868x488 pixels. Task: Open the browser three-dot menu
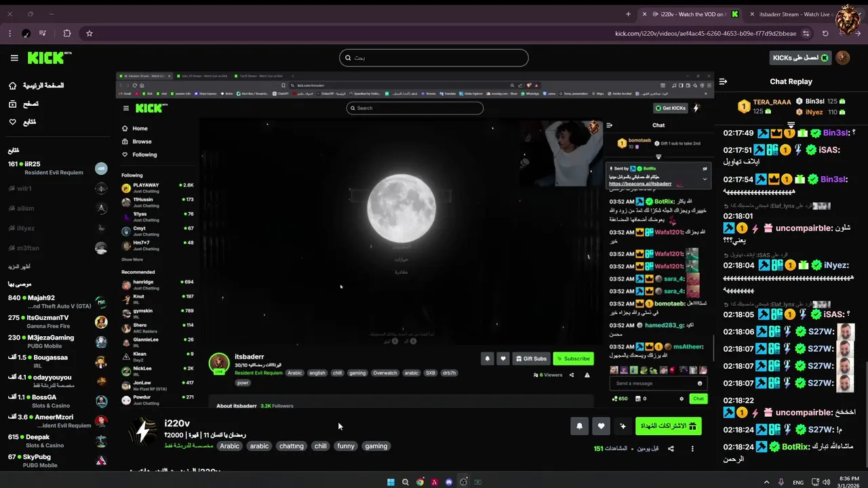point(9,33)
